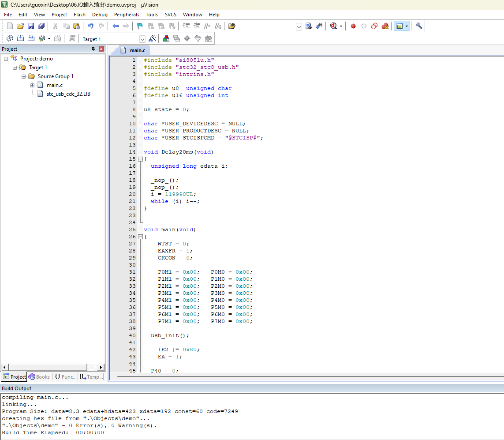Open Options for Target
Viewport: 504px width, 440px height.
[x=153, y=38]
